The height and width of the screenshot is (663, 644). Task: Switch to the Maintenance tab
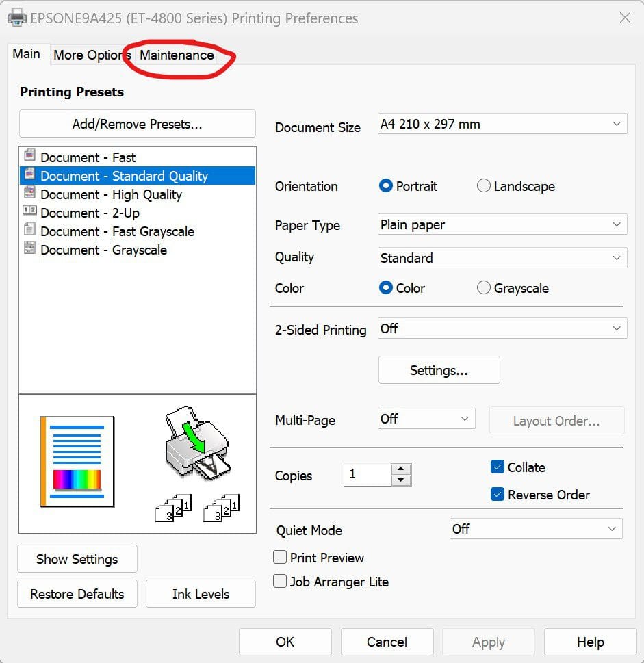click(x=177, y=55)
